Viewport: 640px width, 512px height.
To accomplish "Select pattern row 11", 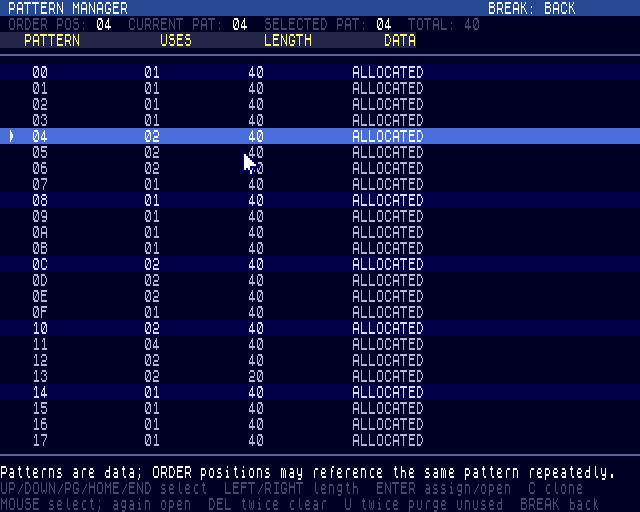I will point(320,344).
